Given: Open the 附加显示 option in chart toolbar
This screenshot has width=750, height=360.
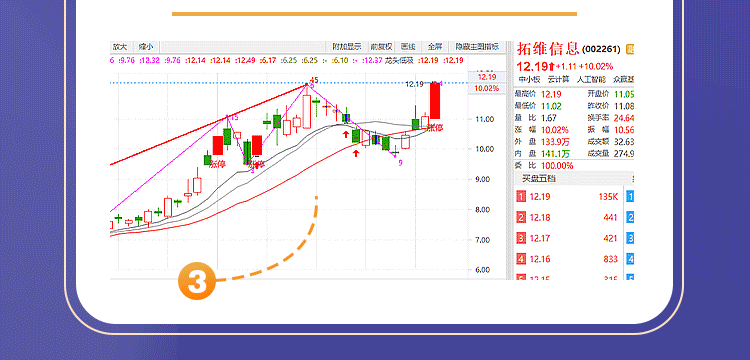Looking at the screenshot, I should point(348,47).
